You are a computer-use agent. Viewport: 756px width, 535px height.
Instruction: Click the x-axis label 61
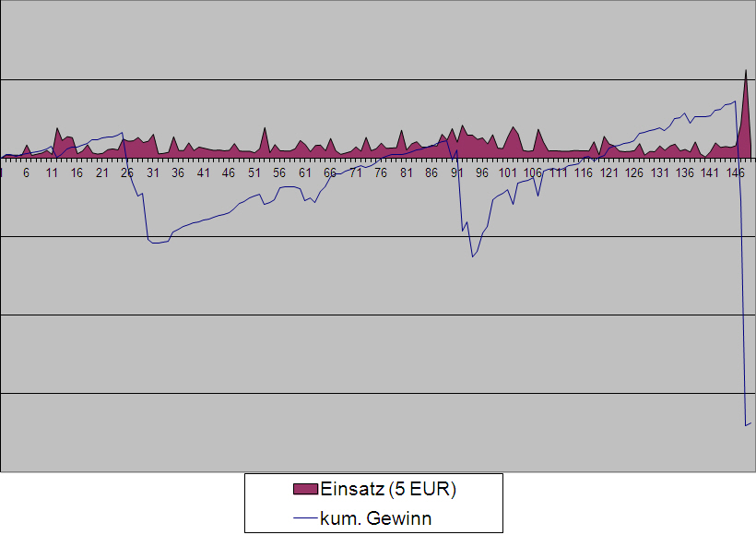(305, 172)
